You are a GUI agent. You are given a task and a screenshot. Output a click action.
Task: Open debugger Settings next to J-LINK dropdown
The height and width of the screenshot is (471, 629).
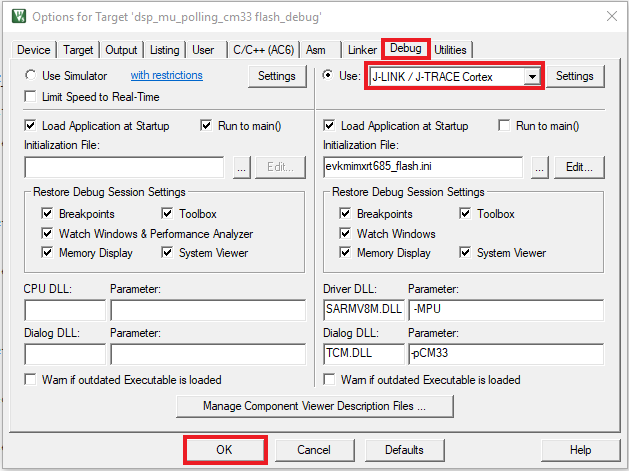coord(575,76)
